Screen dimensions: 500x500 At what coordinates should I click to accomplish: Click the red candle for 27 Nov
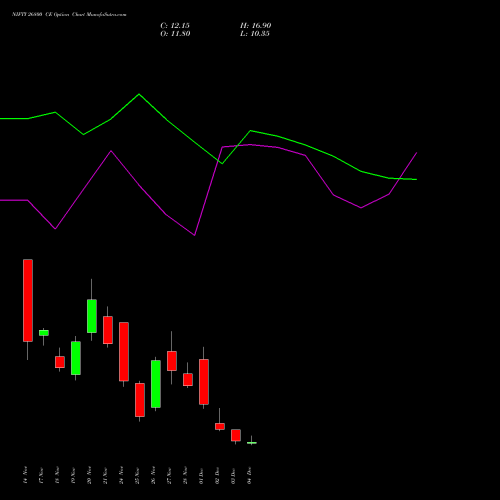point(172,361)
